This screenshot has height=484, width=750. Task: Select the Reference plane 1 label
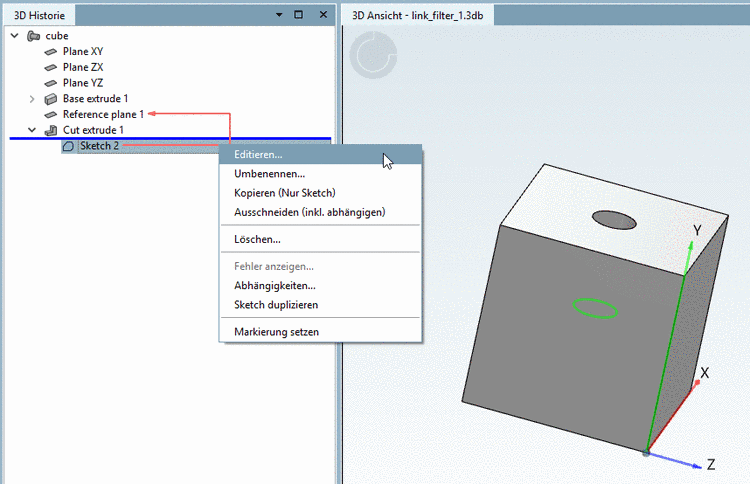[x=103, y=114]
